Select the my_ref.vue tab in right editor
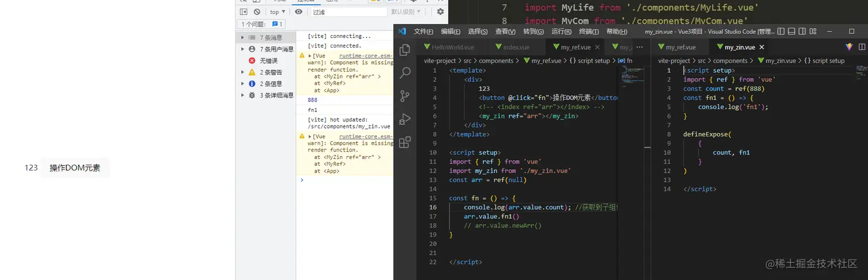This screenshot has height=280, width=868. tap(680, 47)
